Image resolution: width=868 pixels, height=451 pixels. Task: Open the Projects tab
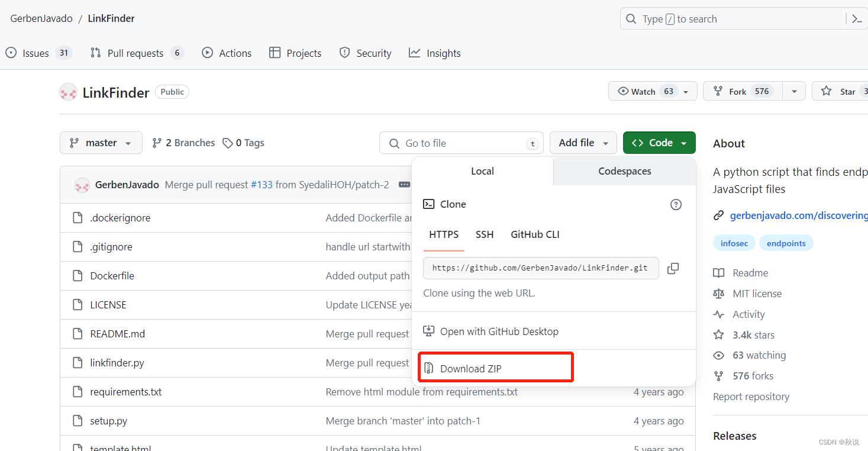click(x=295, y=53)
